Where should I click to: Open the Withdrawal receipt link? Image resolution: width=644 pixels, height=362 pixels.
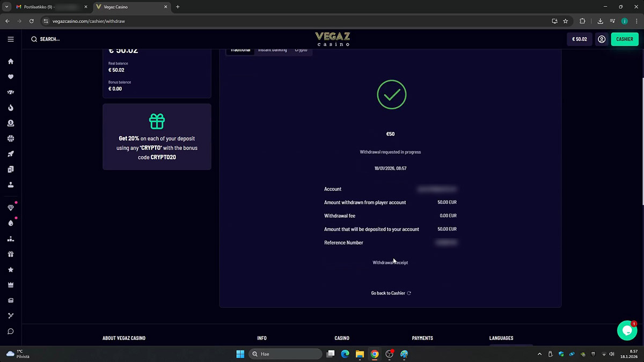pos(390,263)
